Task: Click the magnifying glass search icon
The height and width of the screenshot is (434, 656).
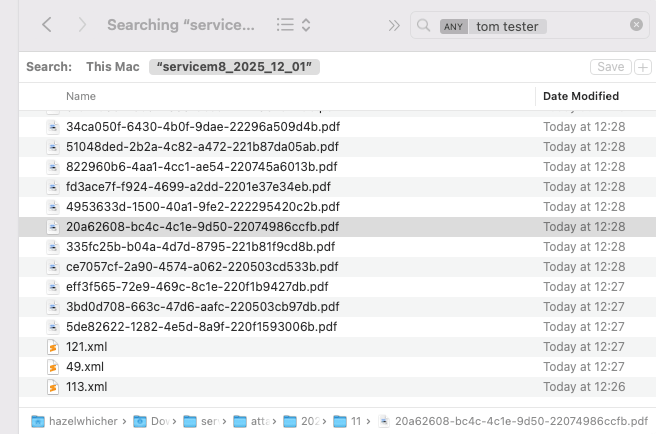Action: tap(424, 25)
